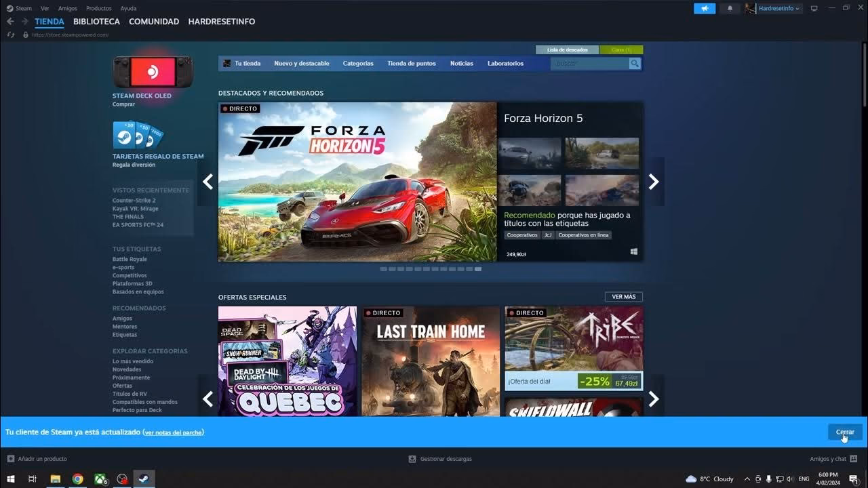Click the padlock icon beside the URL
Image resolution: width=868 pixels, height=488 pixels.
pos(26,35)
